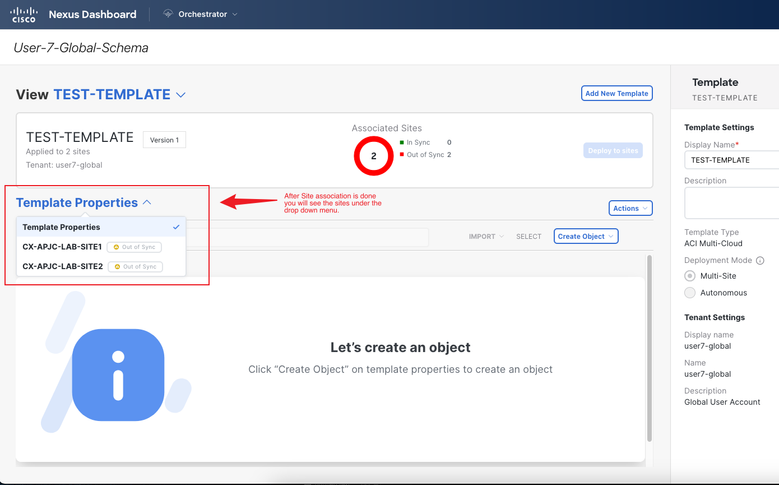Select the Autonomous radio button

click(x=690, y=293)
